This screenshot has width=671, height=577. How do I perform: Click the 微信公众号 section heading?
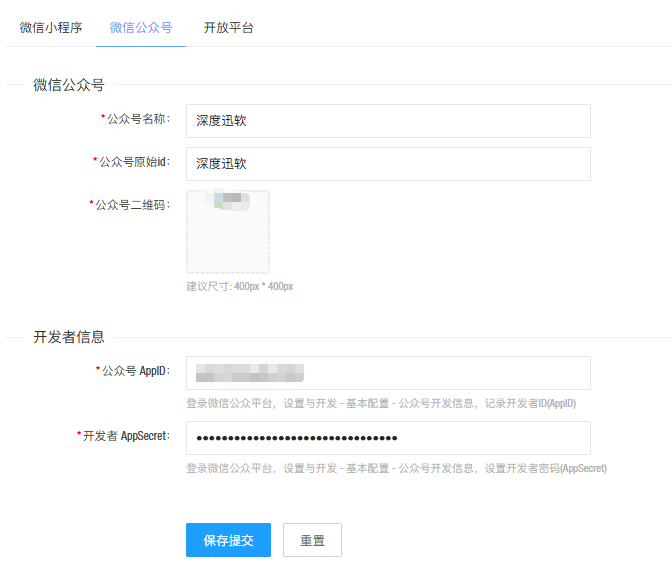(x=68, y=85)
